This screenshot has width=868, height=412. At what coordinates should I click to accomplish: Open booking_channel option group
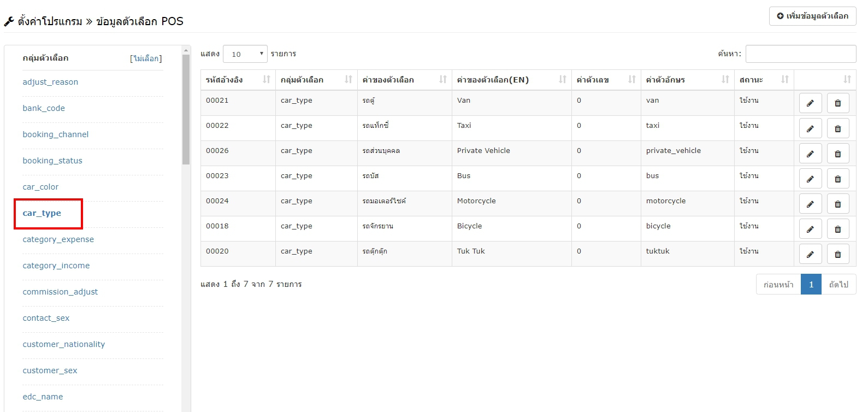pyautogui.click(x=56, y=134)
